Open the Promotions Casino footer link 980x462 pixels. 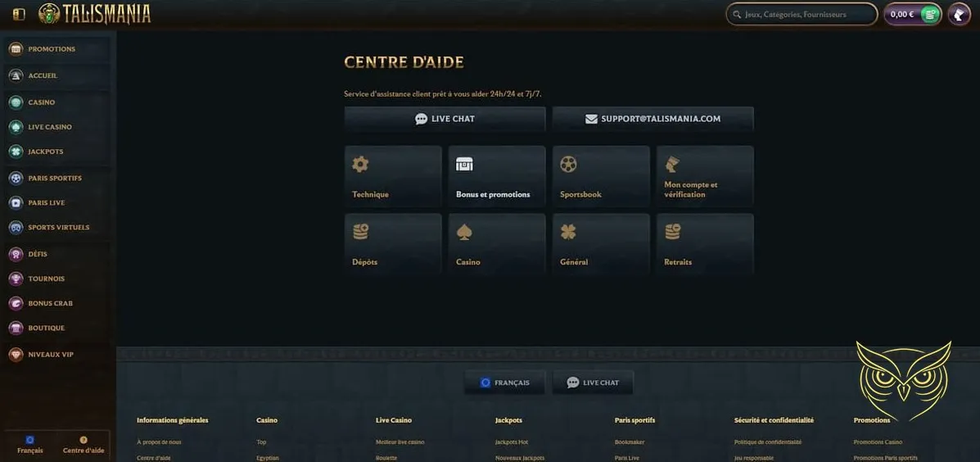click(x=878, y=442)
